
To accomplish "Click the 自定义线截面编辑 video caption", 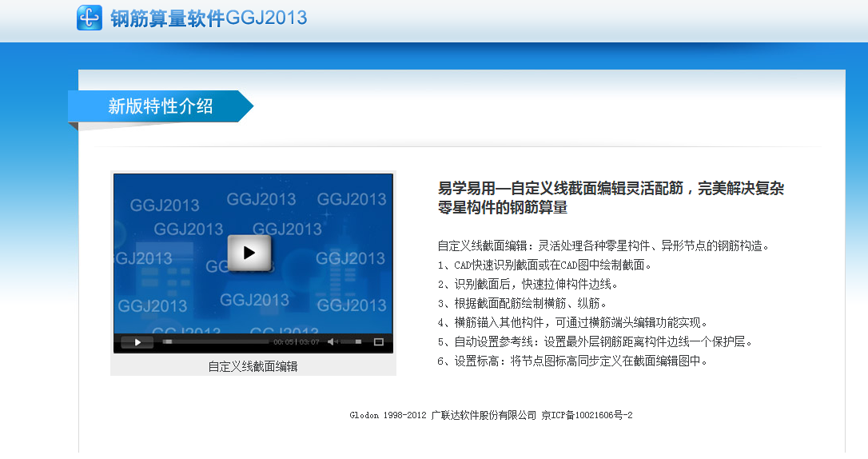I will (x=253, y=366).
